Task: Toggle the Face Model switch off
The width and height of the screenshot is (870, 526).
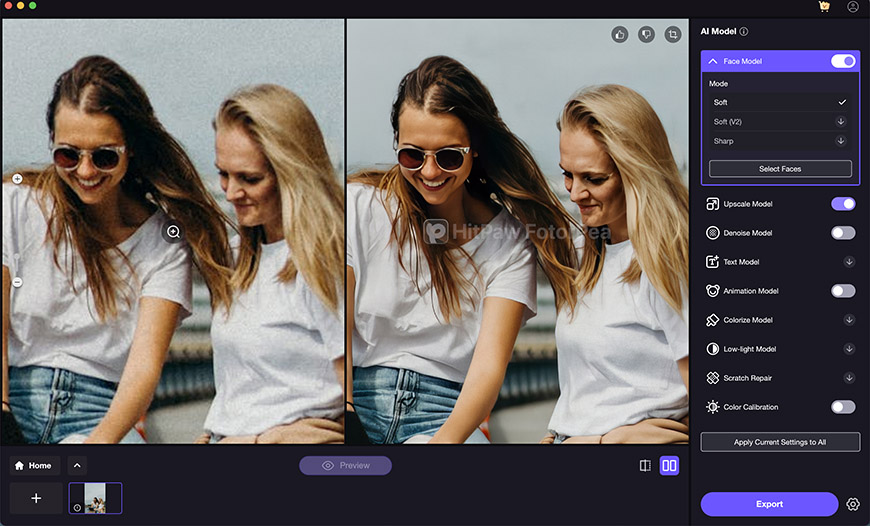Action: coord(843,61)
